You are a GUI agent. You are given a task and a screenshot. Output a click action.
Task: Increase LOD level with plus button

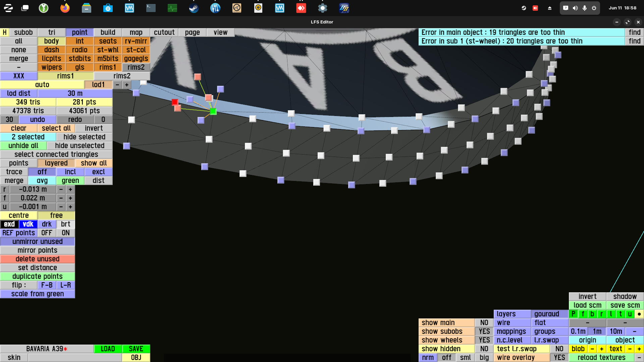127,84
